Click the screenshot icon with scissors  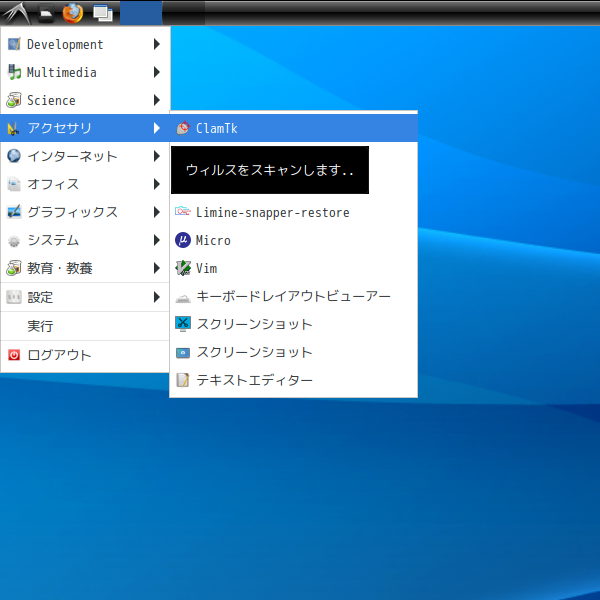click(183, 324)
